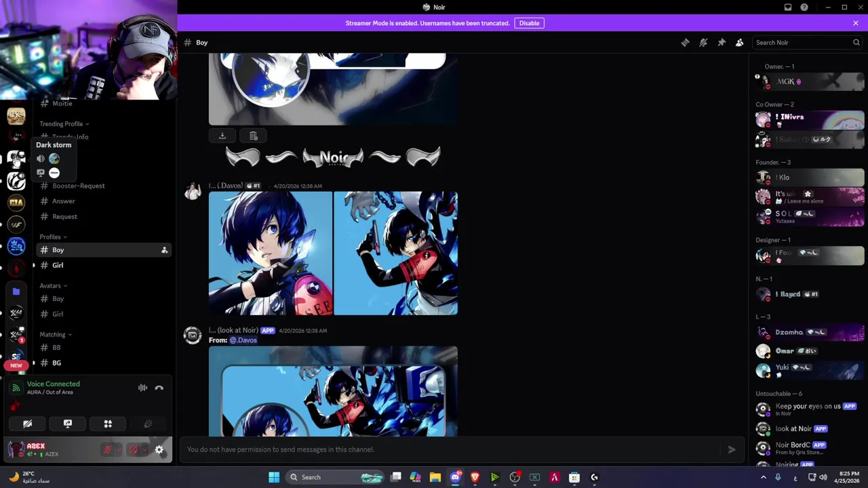
Task: Open member ! INivra profile
Action: click(809, 120)
